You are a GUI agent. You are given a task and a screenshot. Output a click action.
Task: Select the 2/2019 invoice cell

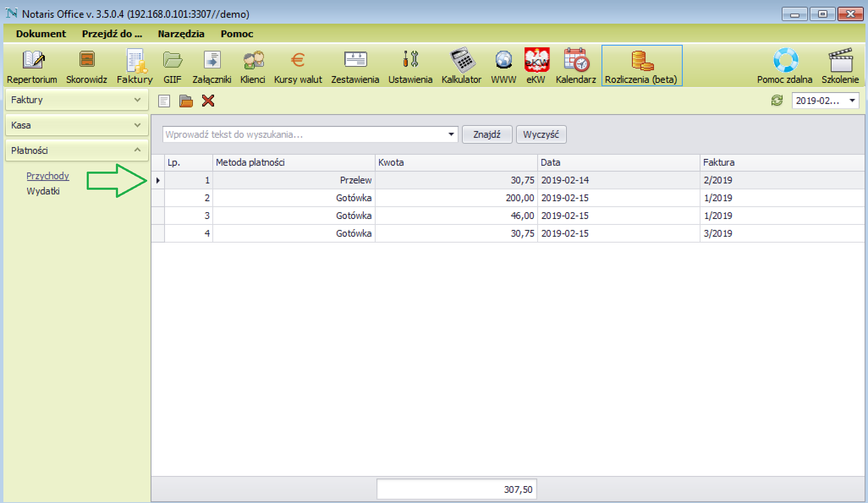point(782,180)
